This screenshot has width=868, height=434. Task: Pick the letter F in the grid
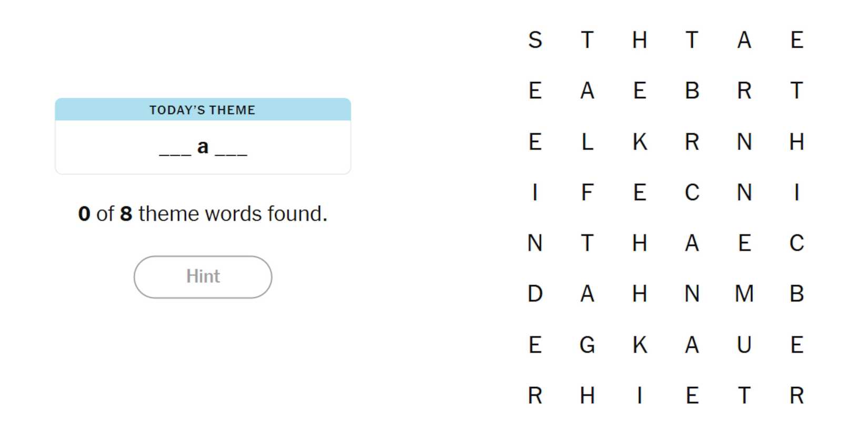click(587, 193)
